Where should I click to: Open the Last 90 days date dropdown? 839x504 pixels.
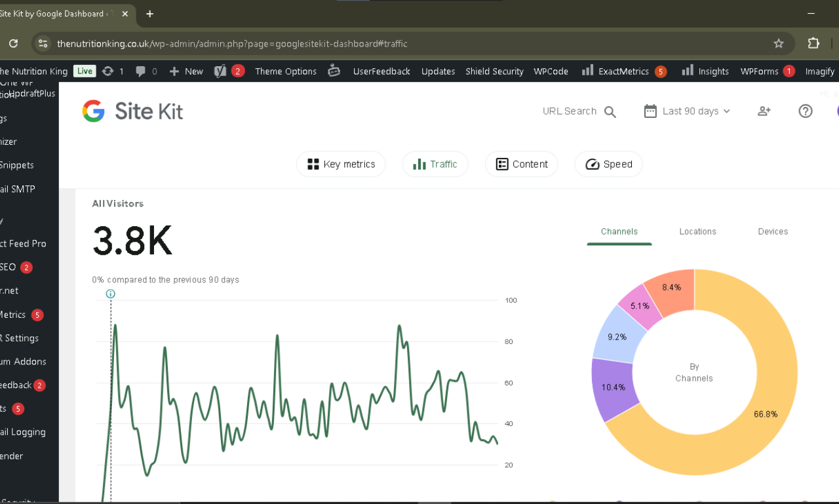point(687,111)
